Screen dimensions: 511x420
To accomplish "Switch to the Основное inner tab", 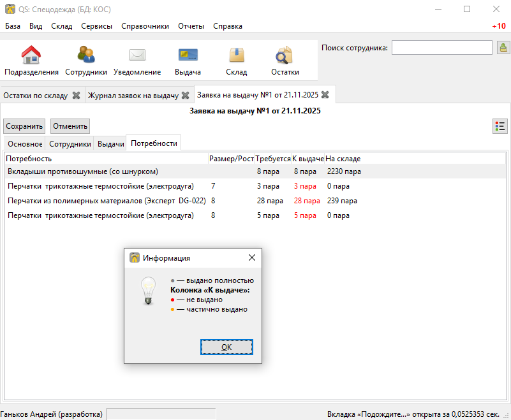I will tap(25, 144).
